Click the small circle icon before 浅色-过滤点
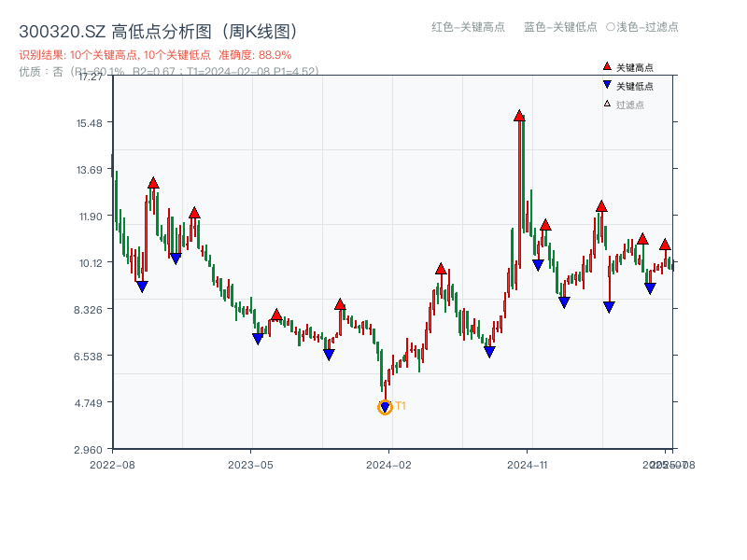 611,27
